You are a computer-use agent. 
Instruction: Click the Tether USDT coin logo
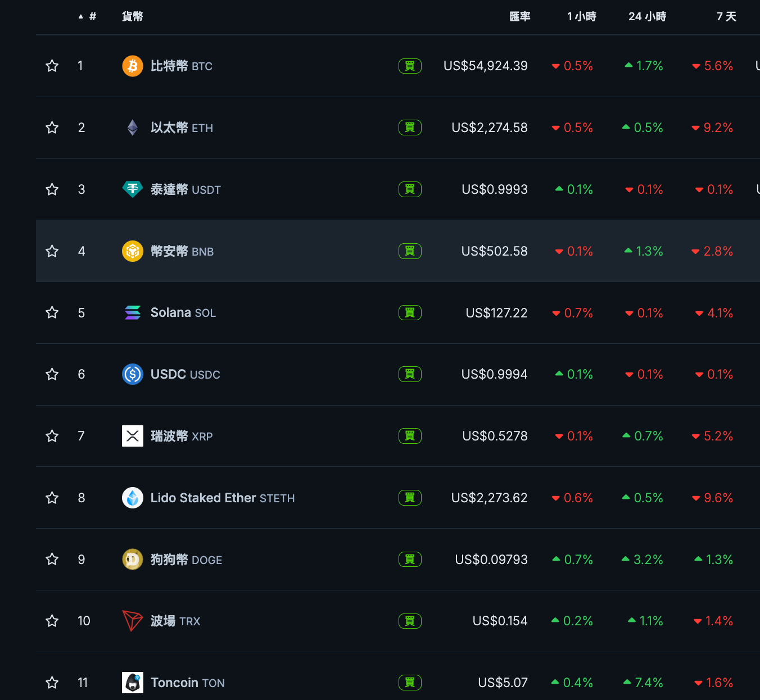(x=133, y=189)
